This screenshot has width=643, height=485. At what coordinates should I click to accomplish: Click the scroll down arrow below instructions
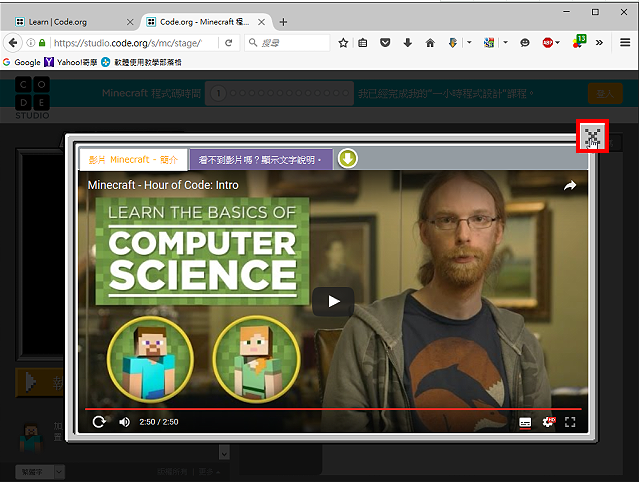(224, 453)
